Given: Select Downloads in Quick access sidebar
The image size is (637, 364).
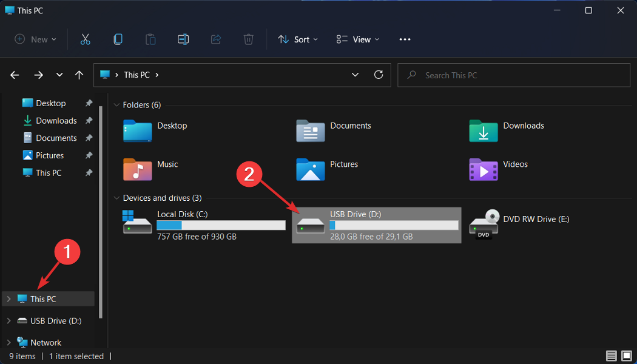Looking at the screenshot, I should (x=56, y=121).
